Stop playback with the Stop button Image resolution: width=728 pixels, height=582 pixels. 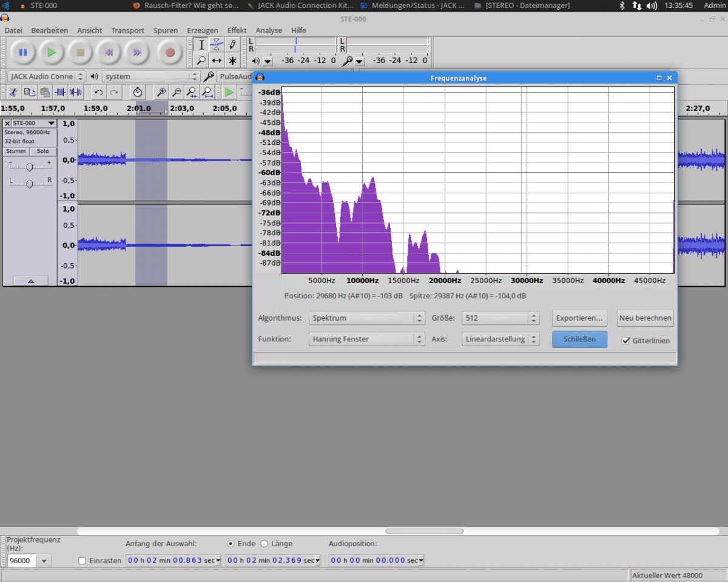(80, 53)
